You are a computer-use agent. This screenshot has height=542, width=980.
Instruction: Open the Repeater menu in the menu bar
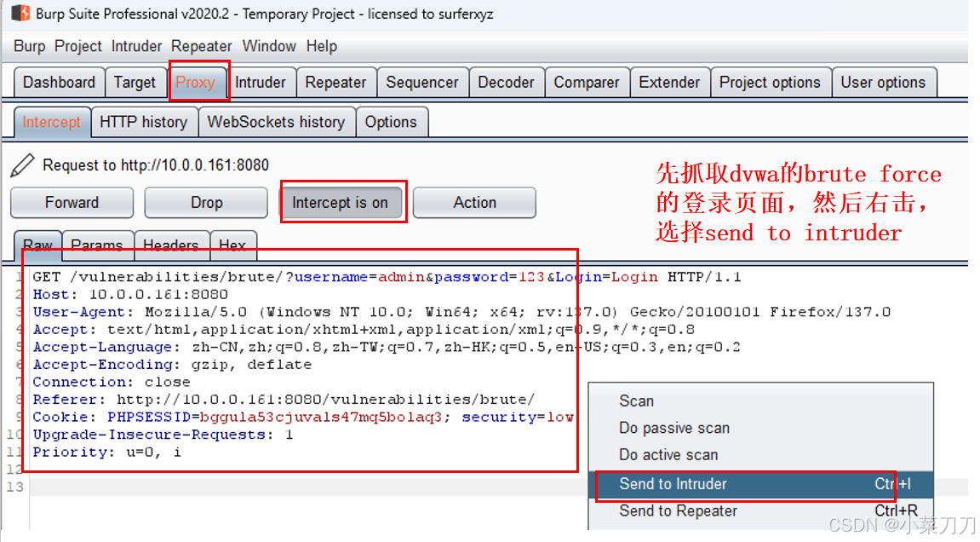click(x=201, y=46)
